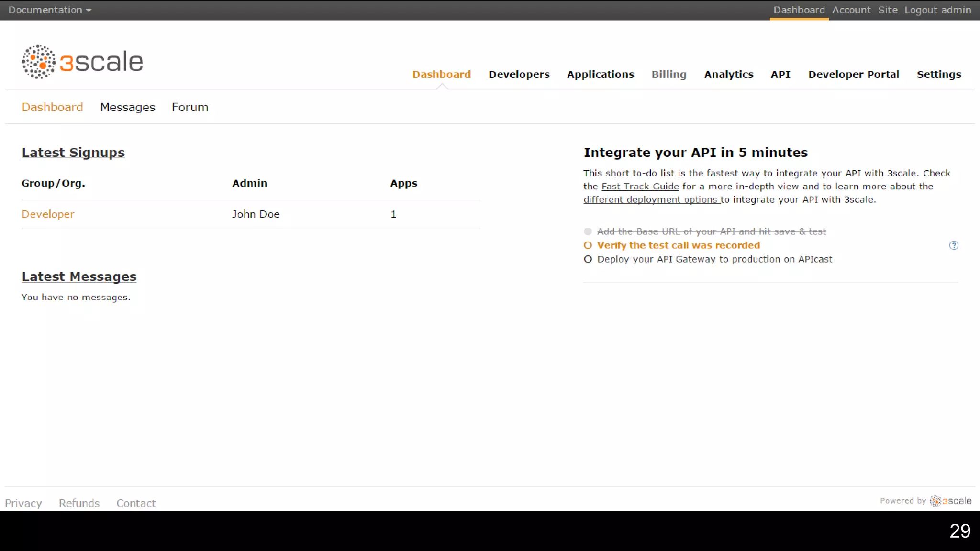The width and height of the screenshot is (980, 551).
Task: Open the Applications main menu
Action: click(x=600, y=75)
